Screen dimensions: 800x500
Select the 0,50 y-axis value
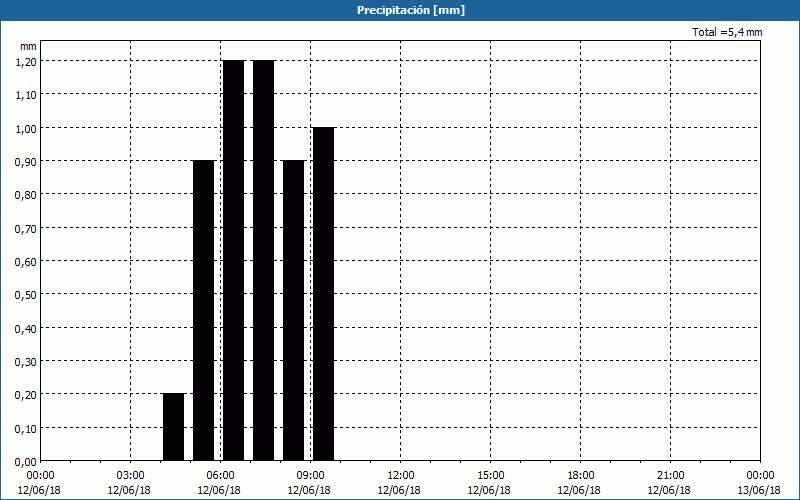pos(26,294)
